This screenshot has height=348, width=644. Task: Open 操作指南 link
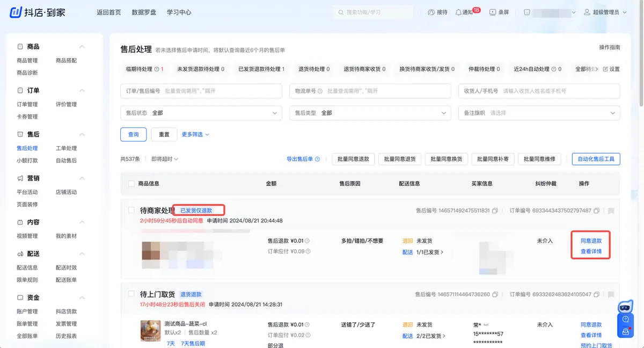610,47
